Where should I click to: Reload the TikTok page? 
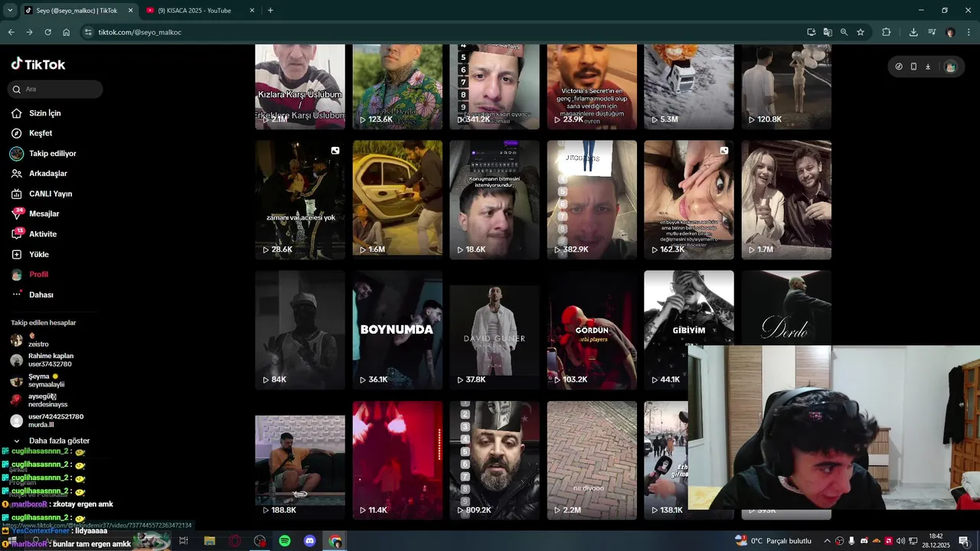click(x=47, y=32)
